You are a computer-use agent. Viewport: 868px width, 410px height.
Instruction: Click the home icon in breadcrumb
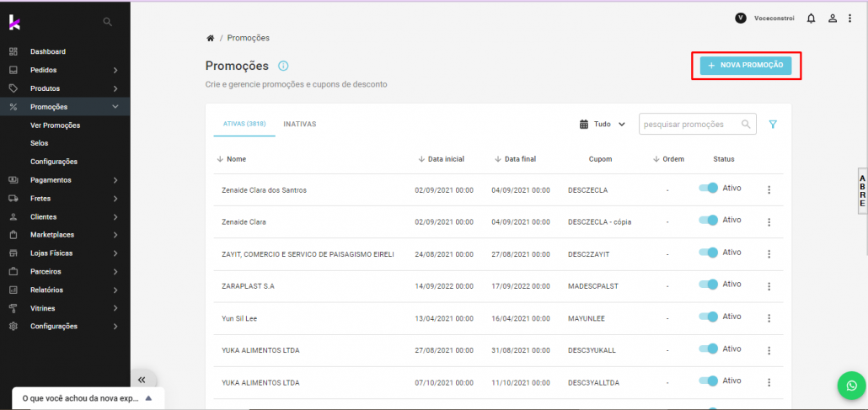(210, 38)
